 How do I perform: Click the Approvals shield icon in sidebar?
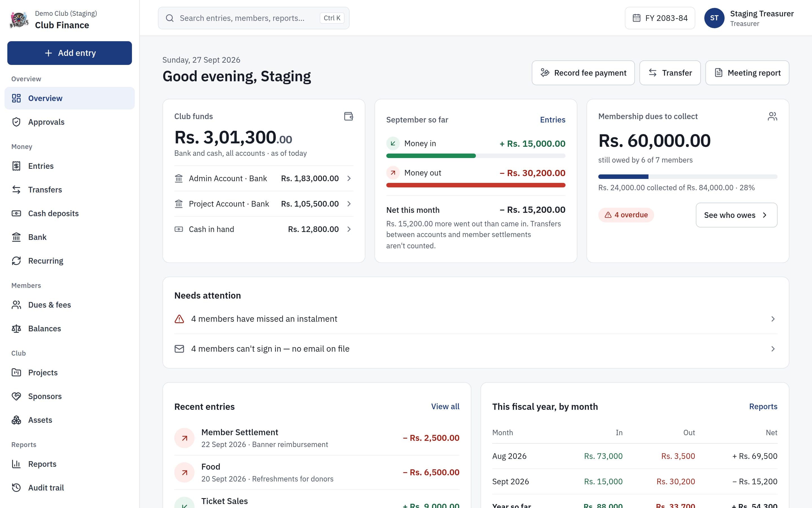click(16, 122)
